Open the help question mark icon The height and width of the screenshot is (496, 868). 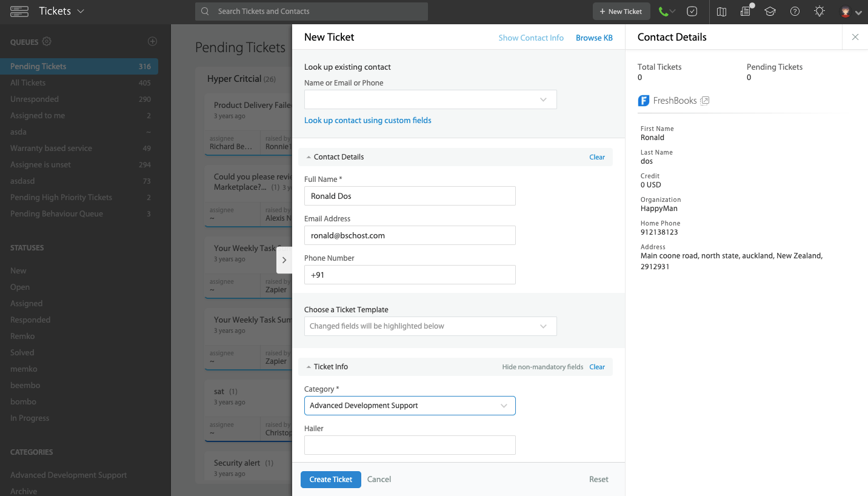795,11
